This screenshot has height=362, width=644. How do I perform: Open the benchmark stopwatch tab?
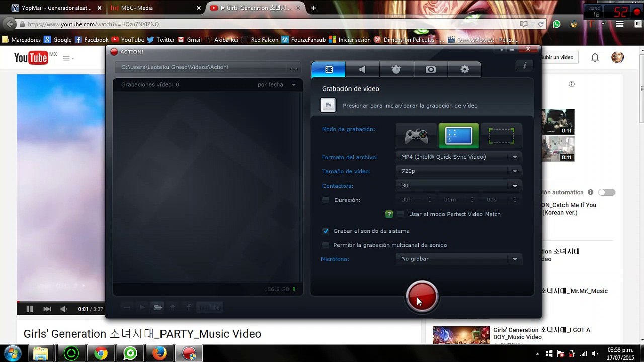(x=396, y=70)
